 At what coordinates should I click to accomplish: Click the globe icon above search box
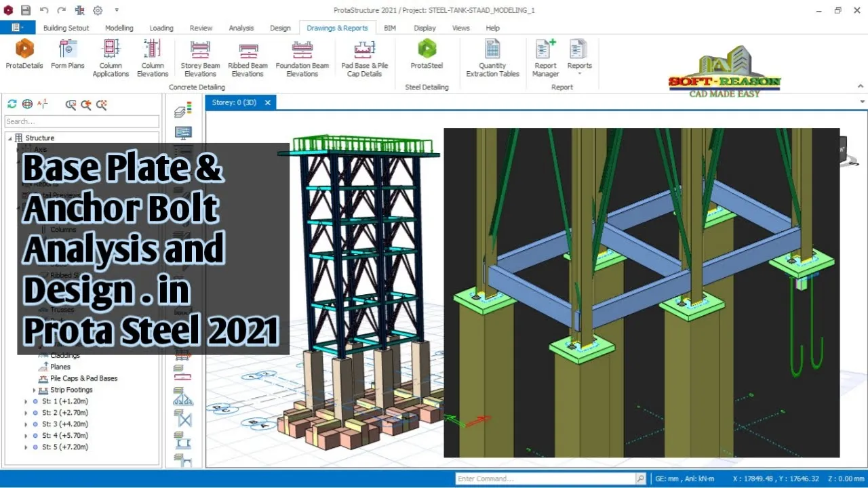(27, 104)
